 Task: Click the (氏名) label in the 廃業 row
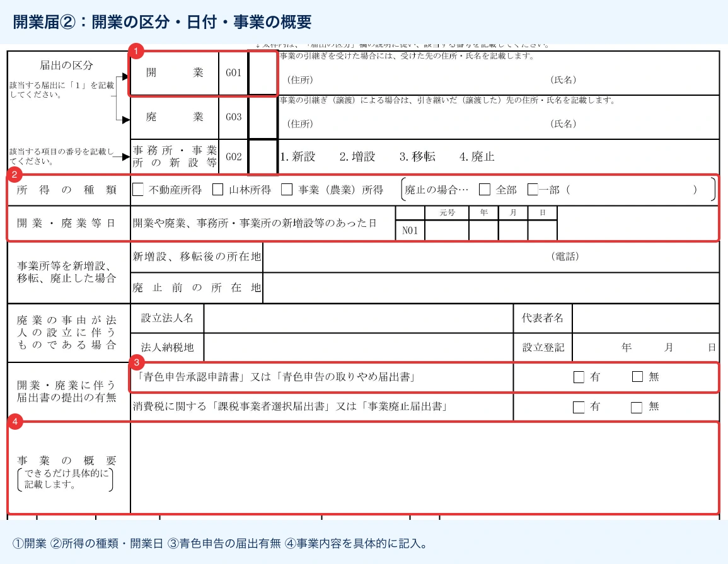coord(563,124)
